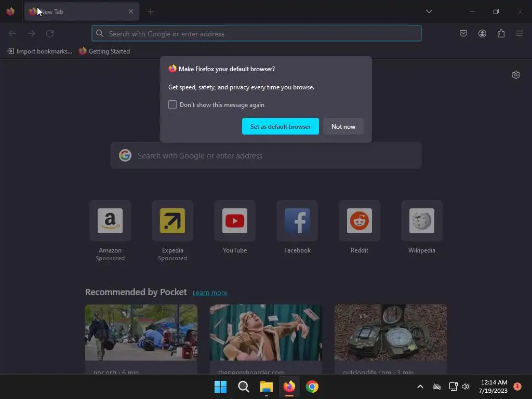Screen dimensions: 532x399
Task: Reload the current page
Action: [x=50, y=34]
